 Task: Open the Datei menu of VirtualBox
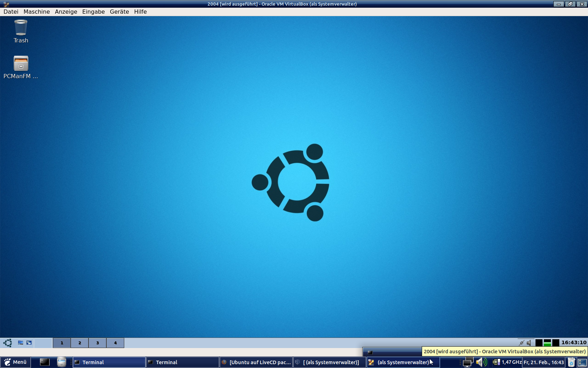pos(10,12)
